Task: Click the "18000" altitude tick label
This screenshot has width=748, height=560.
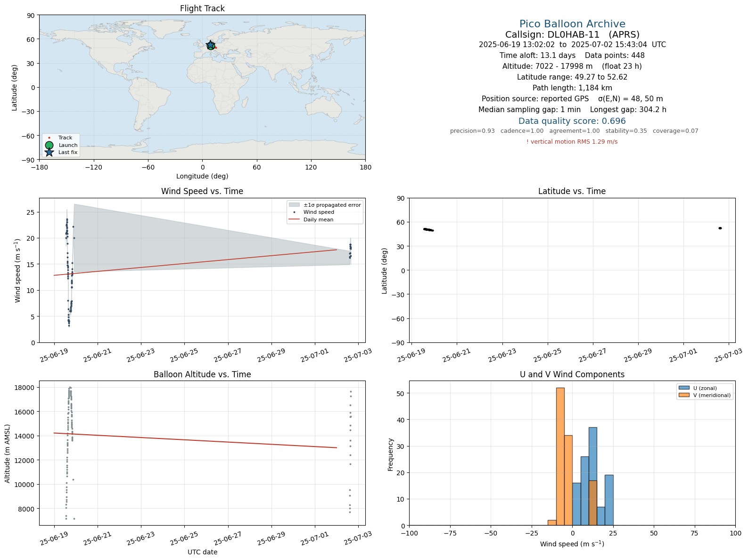Action: (25, 388)
